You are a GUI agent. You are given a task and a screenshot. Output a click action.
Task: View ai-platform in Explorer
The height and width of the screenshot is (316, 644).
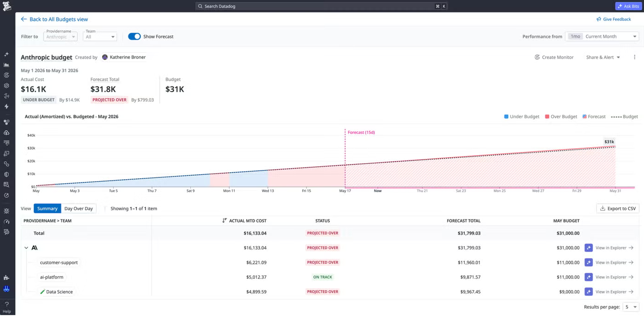(x=614, y=277)
